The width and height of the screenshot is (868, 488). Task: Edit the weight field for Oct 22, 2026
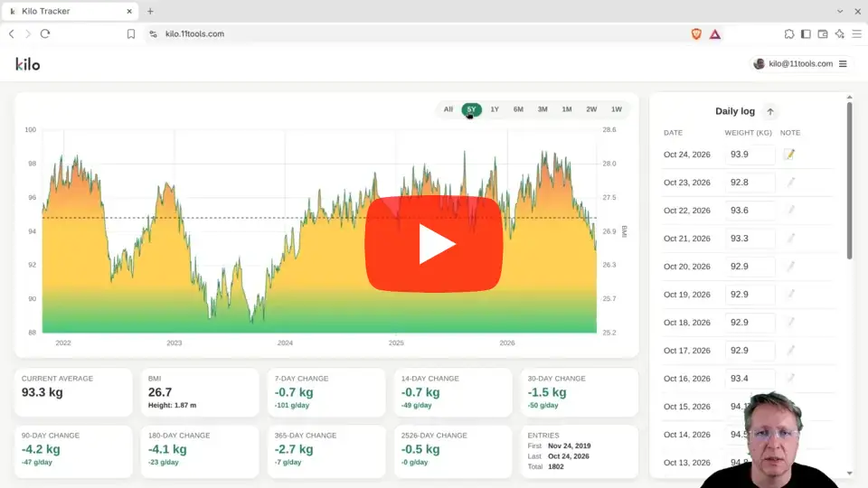pos(750,211)
